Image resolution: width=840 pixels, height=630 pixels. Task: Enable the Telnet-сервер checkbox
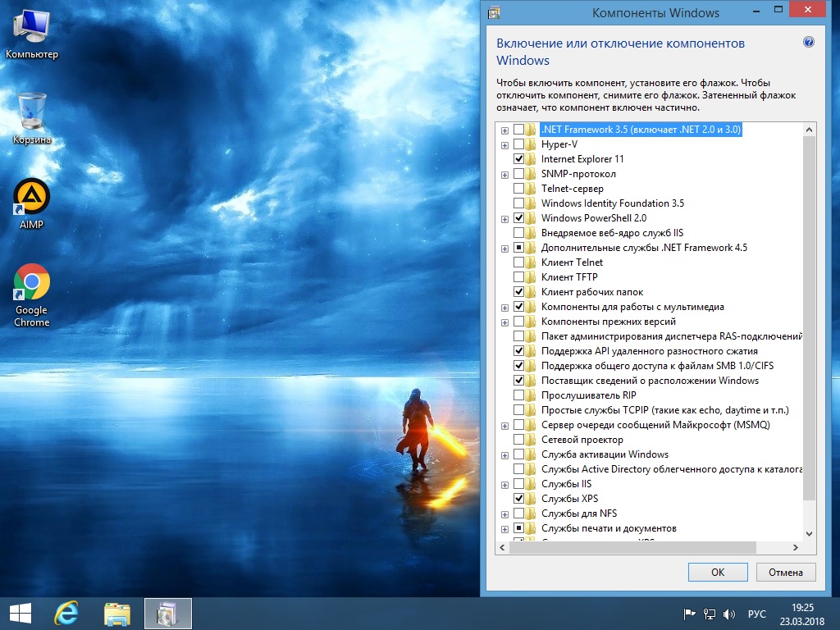(518, 189)
